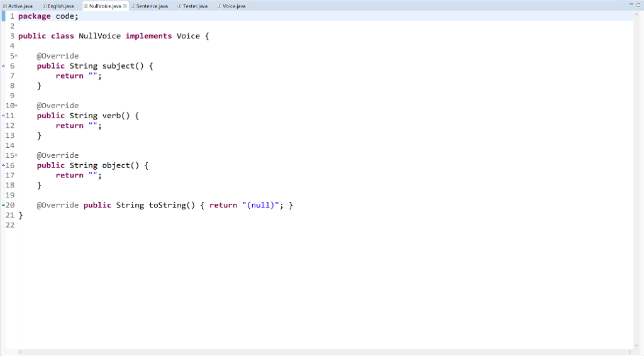Click the 'Voice' interface name on line 3

188,36
